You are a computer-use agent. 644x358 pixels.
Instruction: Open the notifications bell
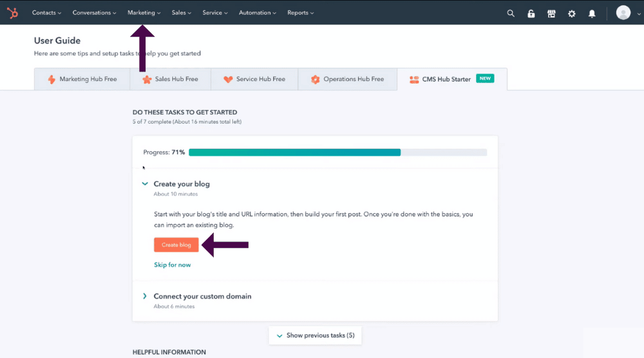592,13
